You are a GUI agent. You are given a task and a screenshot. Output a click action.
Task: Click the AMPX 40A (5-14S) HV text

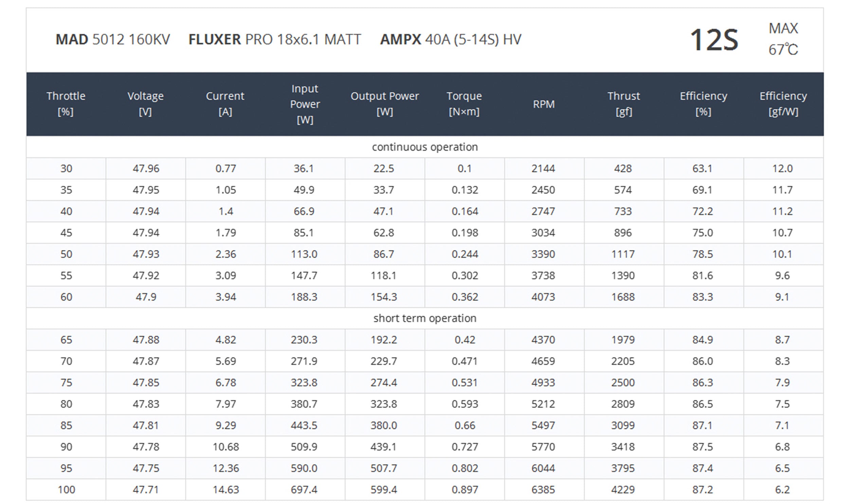(451, 39)
